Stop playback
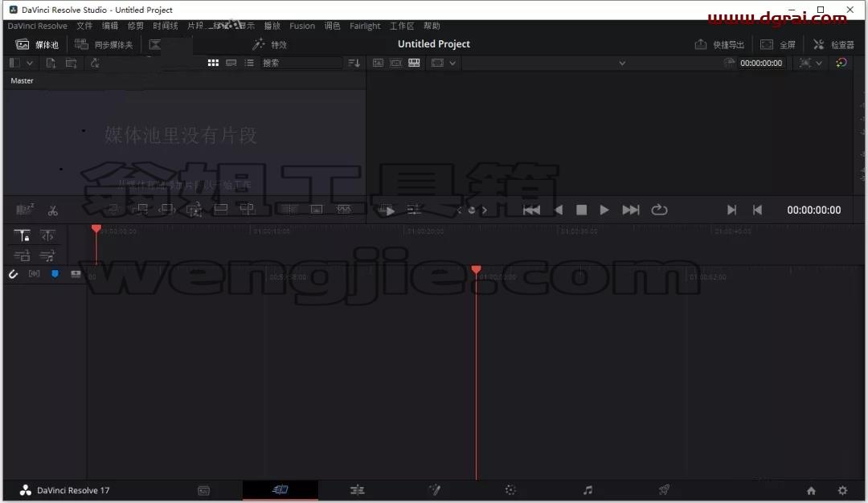This screenshot has width=868, height=503. [x=581, y=211]
